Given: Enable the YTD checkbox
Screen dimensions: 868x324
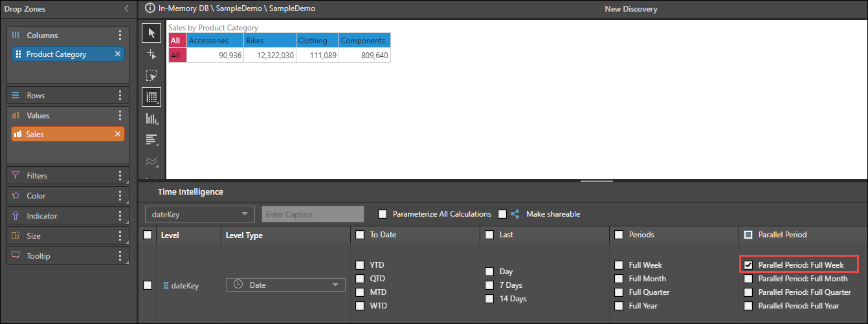Looking at the screenshot, I should point(360,265).
